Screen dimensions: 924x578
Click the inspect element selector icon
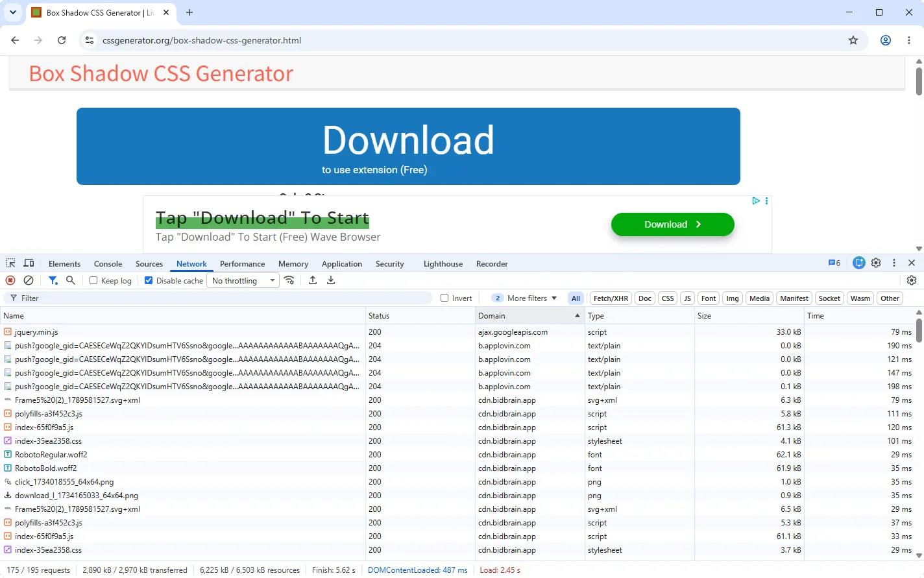10,263
